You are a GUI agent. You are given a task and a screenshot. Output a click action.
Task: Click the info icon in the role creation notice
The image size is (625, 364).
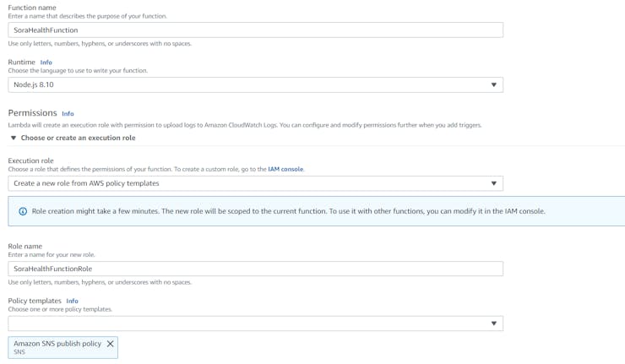[23, 211]
